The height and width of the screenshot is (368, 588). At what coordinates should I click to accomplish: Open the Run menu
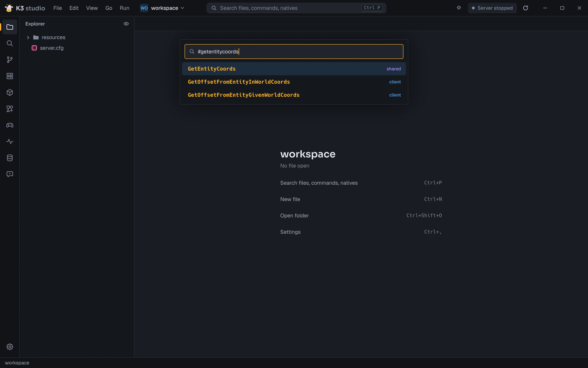pyautogui.click(x=124, y=8)
